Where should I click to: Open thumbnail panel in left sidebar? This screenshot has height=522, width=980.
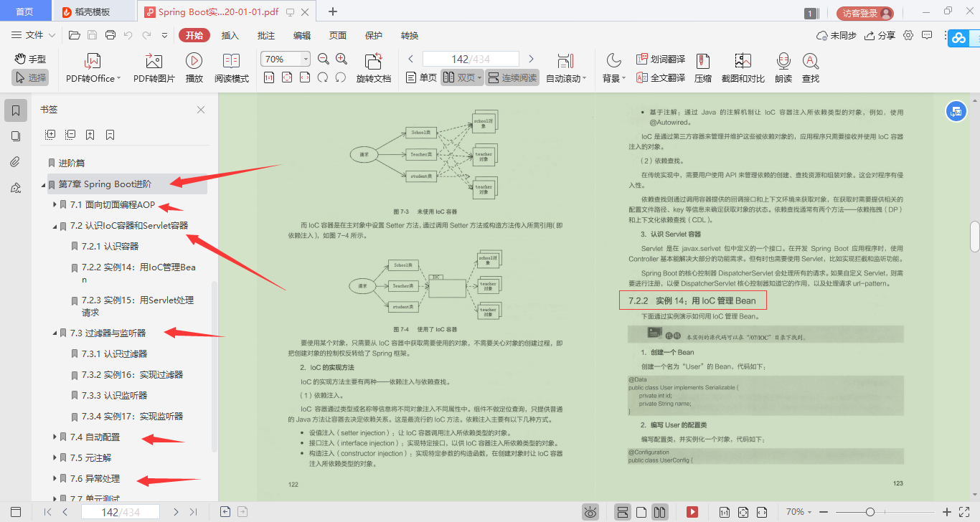coord(16,136)
